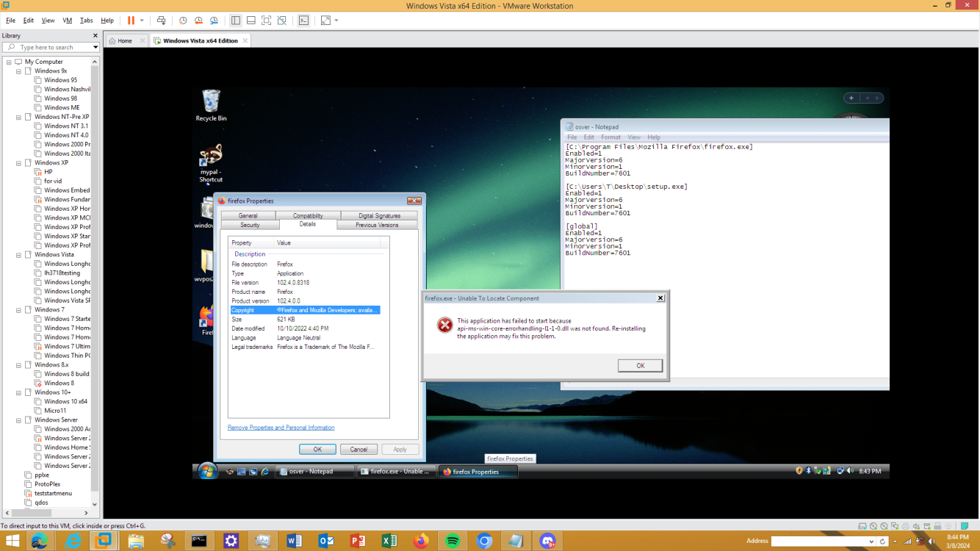
Task: Open the console view icon
Action: click(303, 21)
